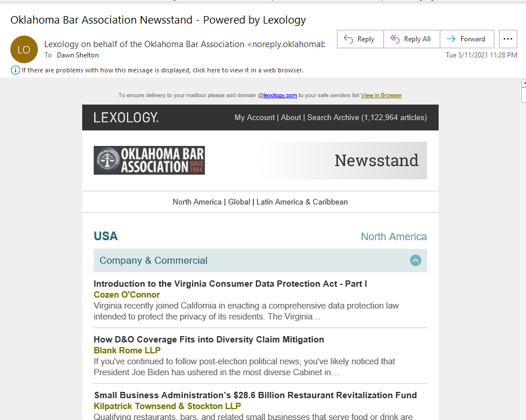
Task: Click the recipient name Dawn Shelton
Action: [78, 55]
